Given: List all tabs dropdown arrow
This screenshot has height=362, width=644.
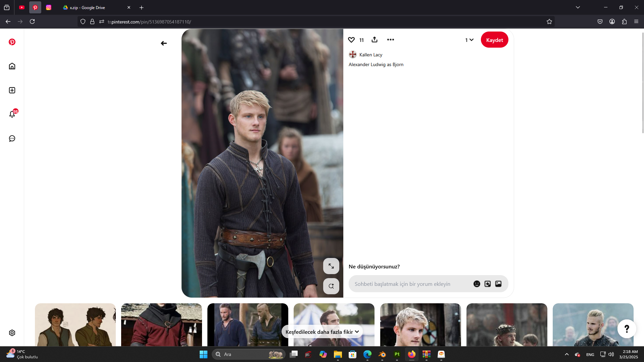Looking at the screenshot, I should pos(578,7).
